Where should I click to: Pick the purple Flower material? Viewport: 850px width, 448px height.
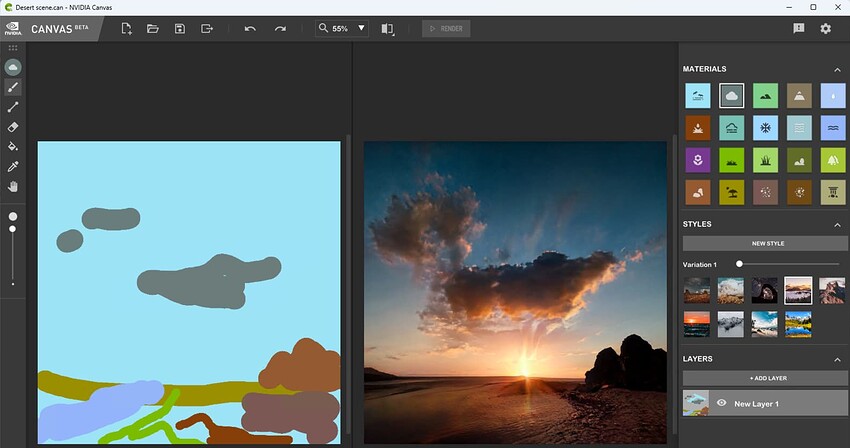coord(698,160)
